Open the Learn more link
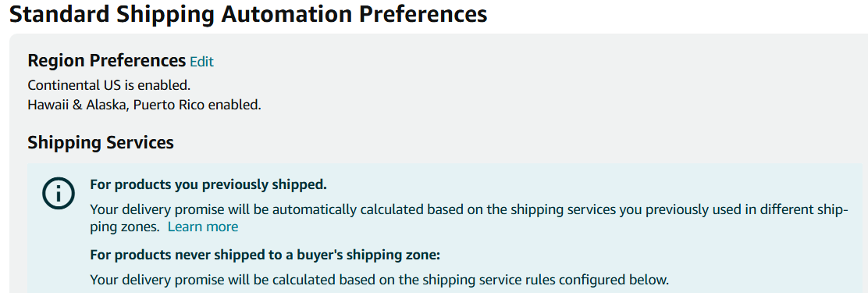The image size is (868, 293). pos(203,227)
